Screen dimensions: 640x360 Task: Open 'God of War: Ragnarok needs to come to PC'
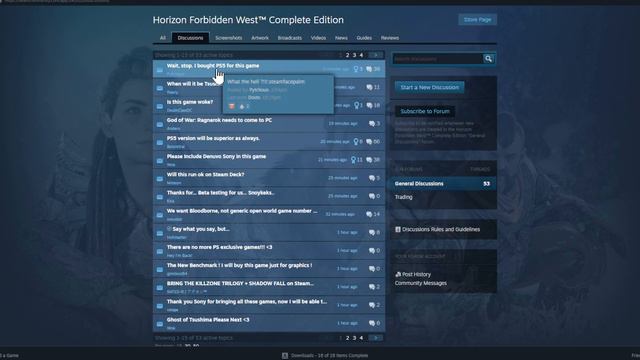(219, 120)
